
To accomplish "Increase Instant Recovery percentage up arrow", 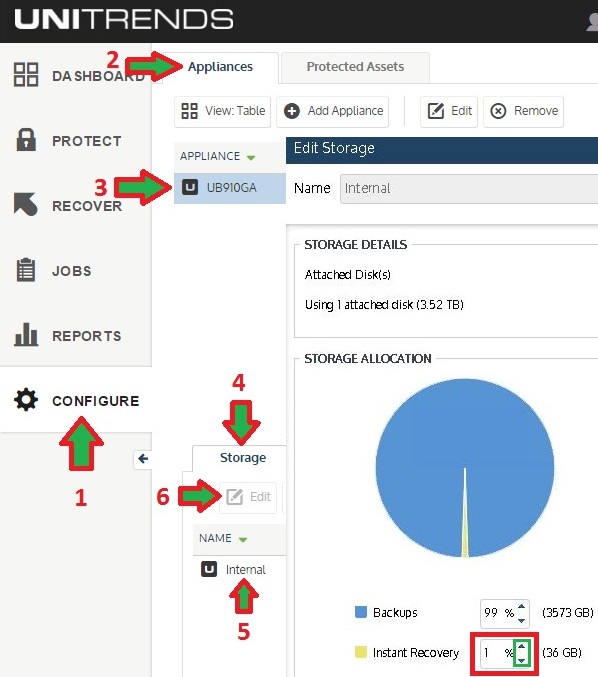I will (522, 646).
